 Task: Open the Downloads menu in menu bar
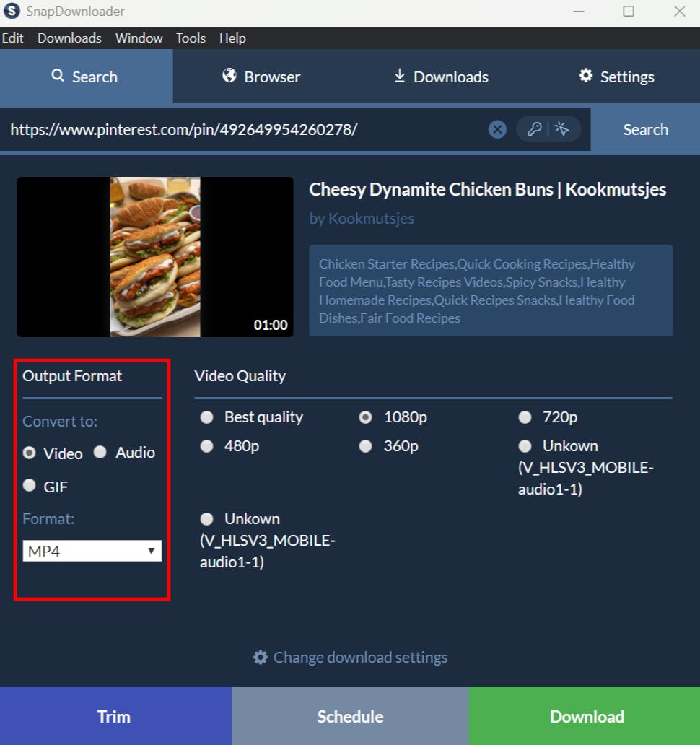69,38
